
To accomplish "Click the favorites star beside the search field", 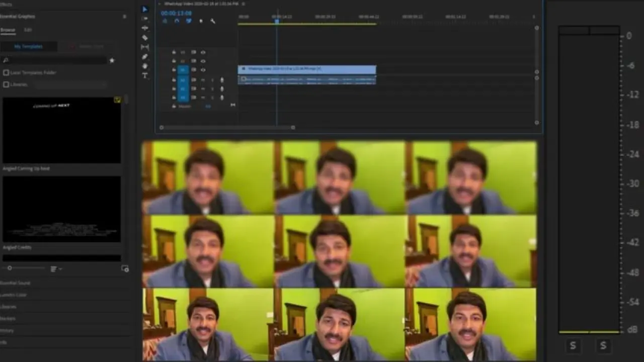I will (112, 60).
